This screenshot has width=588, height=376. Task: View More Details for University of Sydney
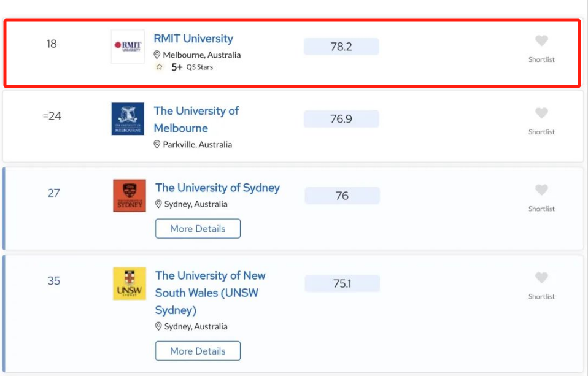(x=198, y=229)
